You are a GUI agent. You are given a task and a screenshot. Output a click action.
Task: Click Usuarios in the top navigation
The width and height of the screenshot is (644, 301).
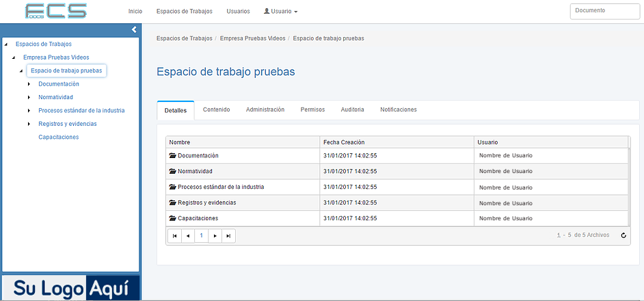(238, 12)
